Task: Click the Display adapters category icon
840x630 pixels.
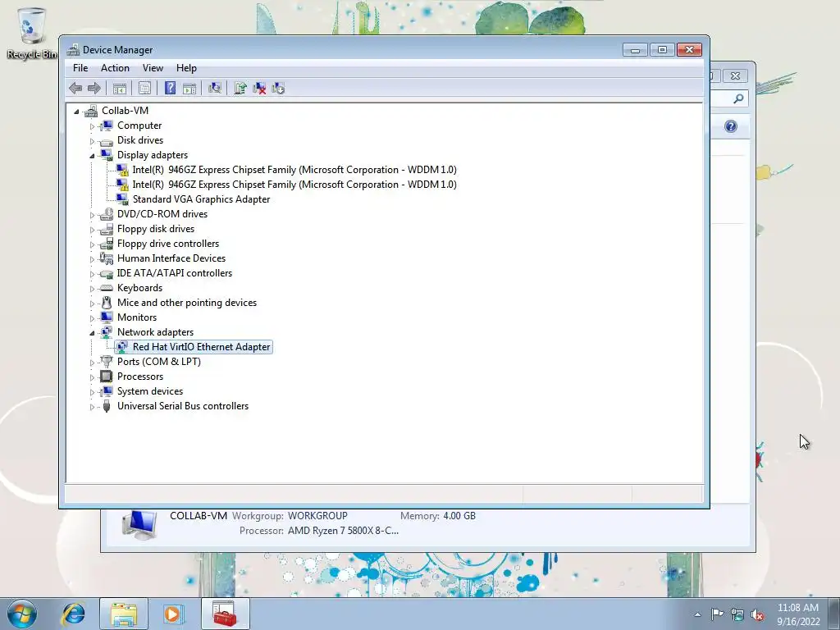Action: point(107,155)
